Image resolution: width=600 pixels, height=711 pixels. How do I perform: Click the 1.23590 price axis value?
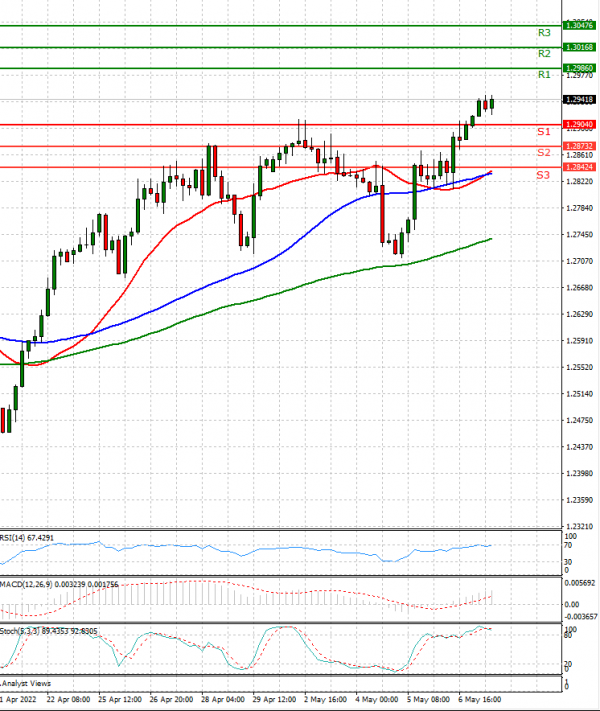coord(580,500)
